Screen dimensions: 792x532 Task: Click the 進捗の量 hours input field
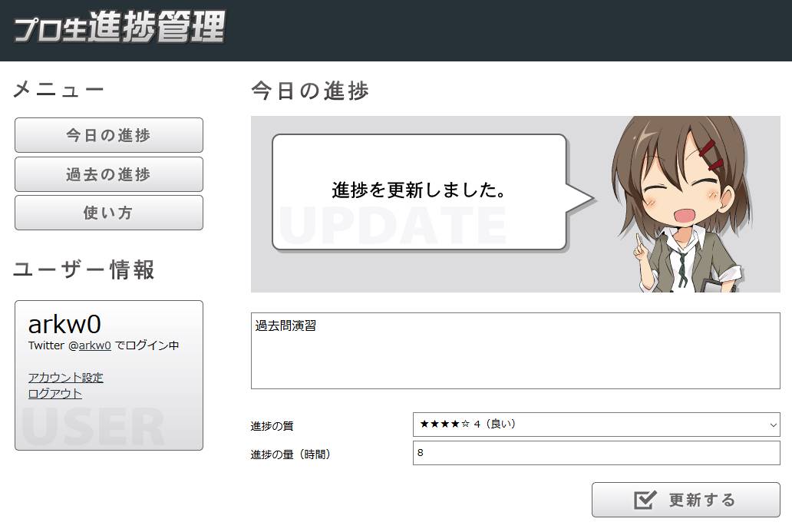point(596,453)
